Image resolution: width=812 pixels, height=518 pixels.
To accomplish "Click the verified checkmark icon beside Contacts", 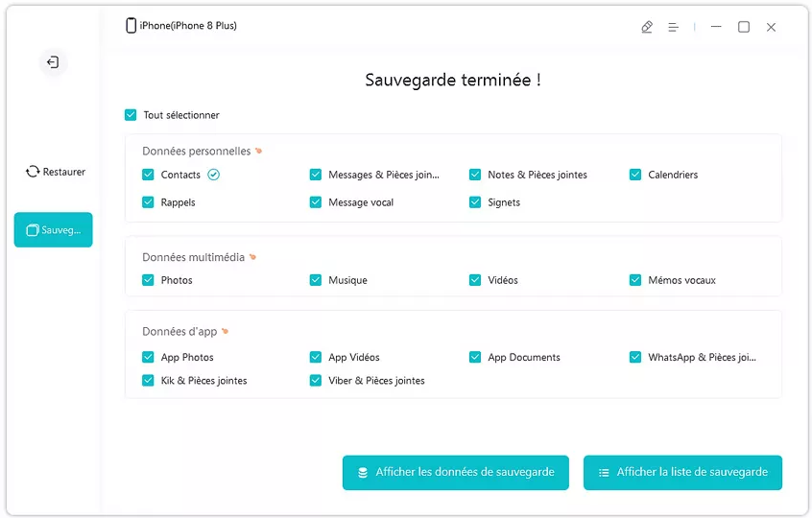I will click(x=214, y=175).
